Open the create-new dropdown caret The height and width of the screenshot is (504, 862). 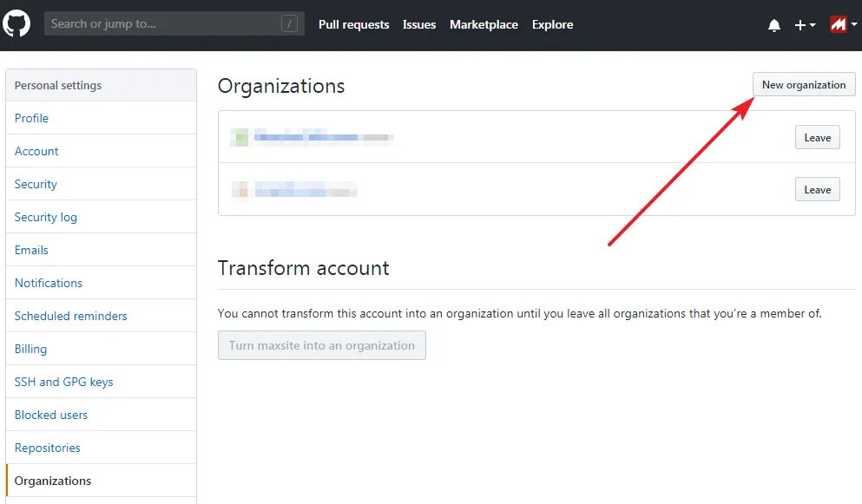click(811, 25)
